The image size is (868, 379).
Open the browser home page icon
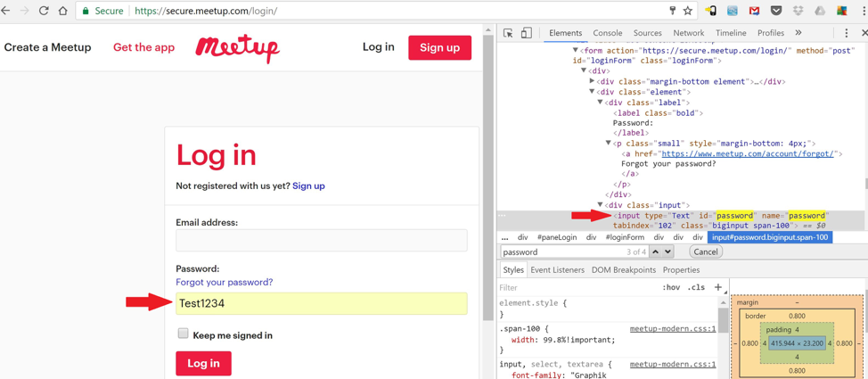(x=63, y=11)
